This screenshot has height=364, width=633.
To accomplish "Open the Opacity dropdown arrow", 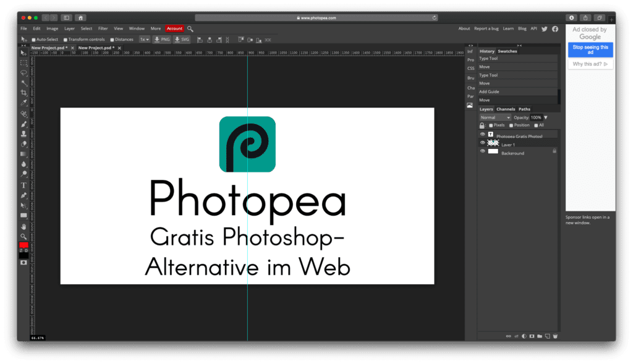I will pos(545,117).
